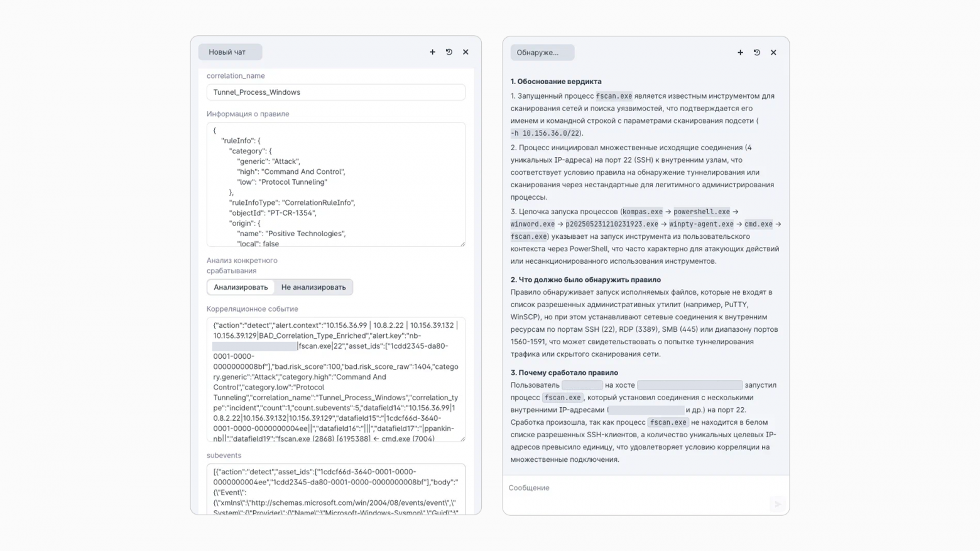Click the heading '3. Почему сработало правило'
Image resolution: width=980 pixels, height=551 pixels.
(x=564, y=373)
